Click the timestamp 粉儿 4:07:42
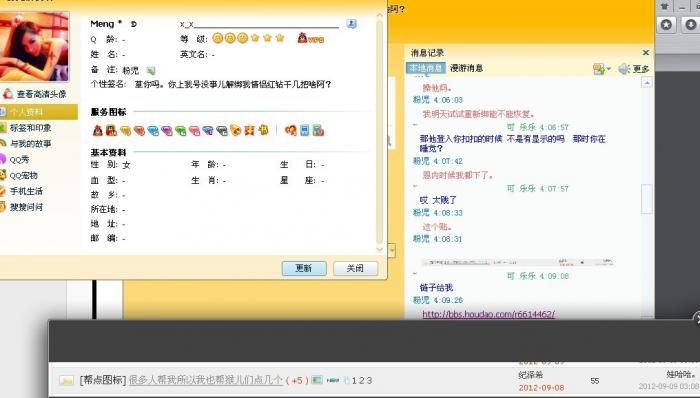Screen dimensions: 700x398 click(438, 161)
